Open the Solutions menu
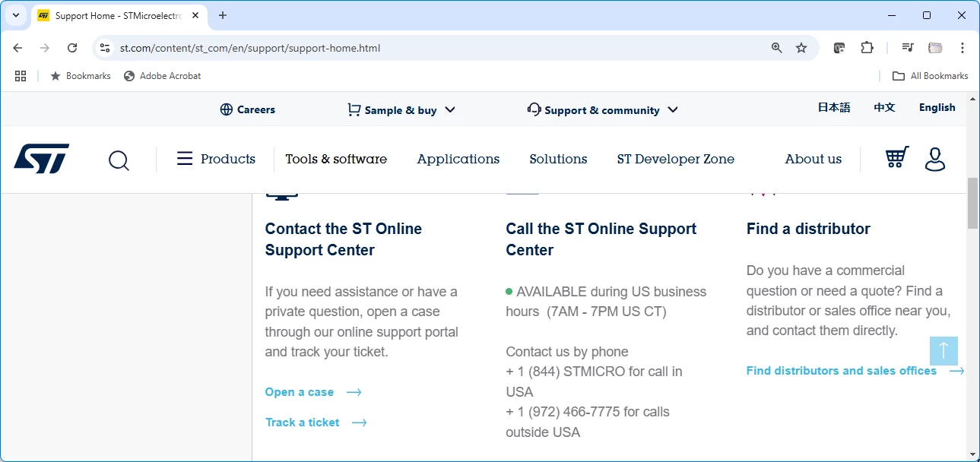 coord(558,159)
